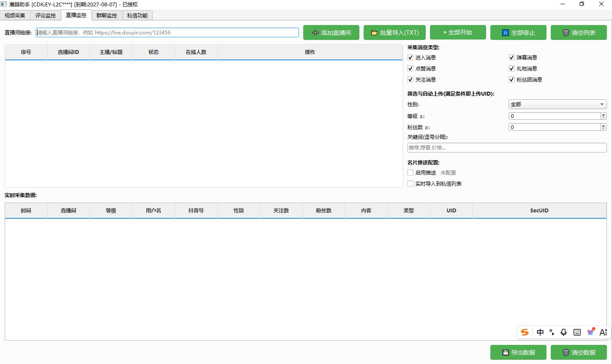Click the punctuation mode icon in IME bar
The width and height of the screenshot is (612, 364).
pos(552,332)
